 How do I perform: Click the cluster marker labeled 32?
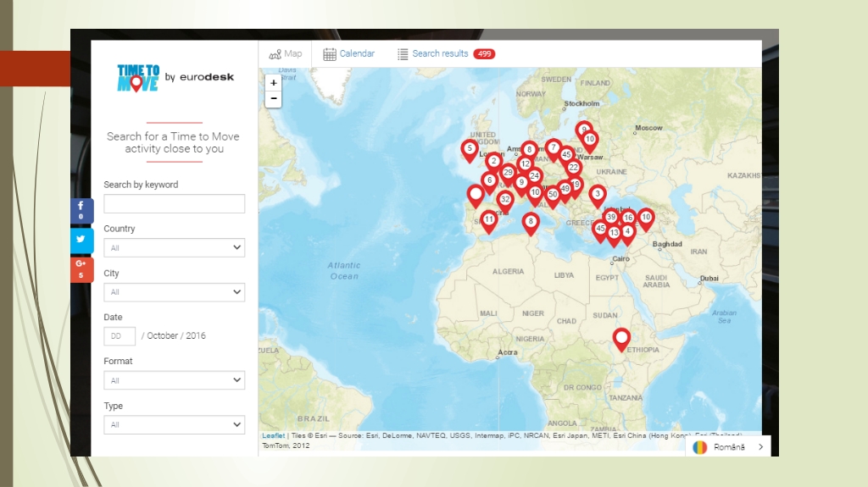505,201
